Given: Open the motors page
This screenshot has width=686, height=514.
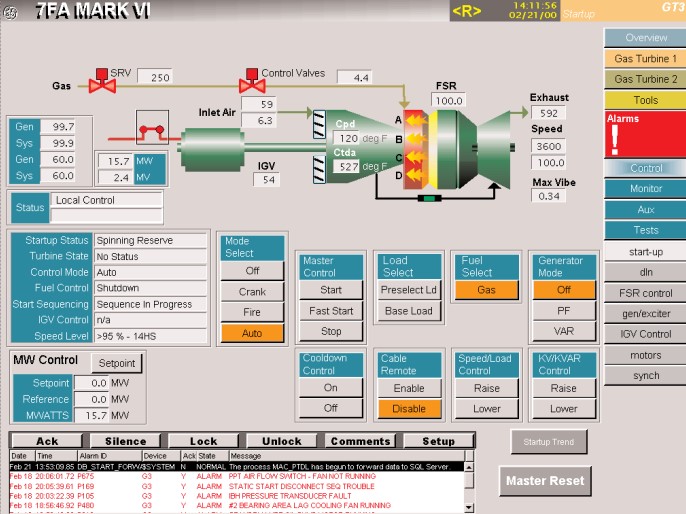Looking at the screenshot, I should click(x=645, y=355).
